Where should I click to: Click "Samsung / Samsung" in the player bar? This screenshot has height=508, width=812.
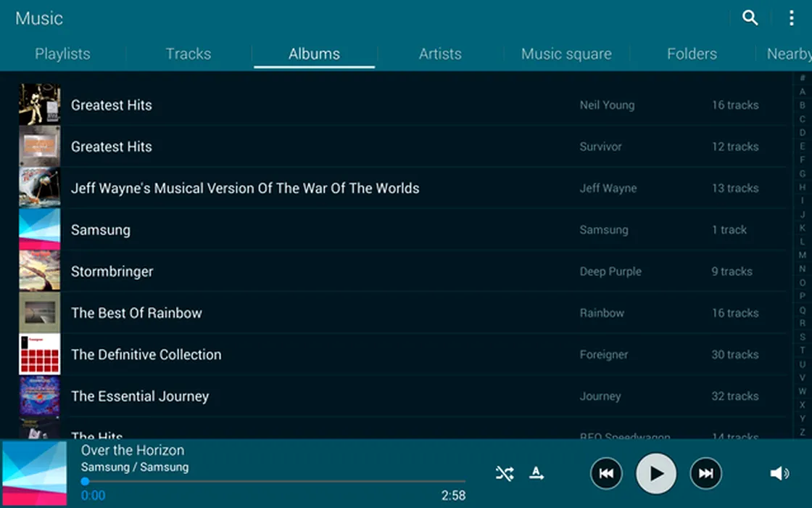click(x=135, y=467)
